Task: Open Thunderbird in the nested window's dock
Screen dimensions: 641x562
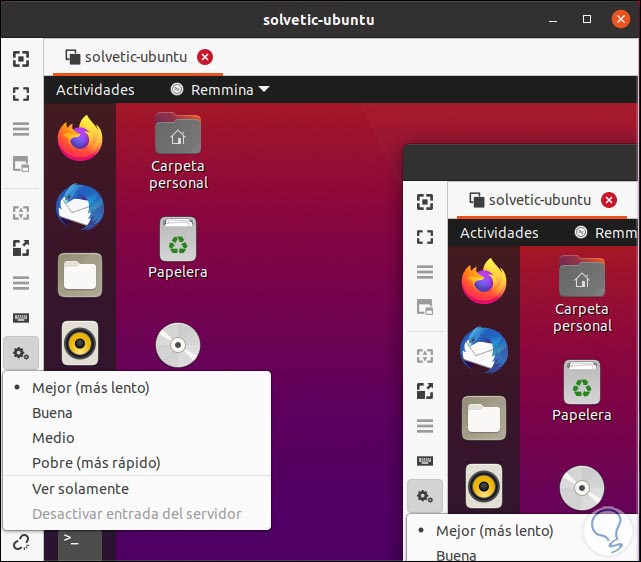Action: (x=484, y=350)
